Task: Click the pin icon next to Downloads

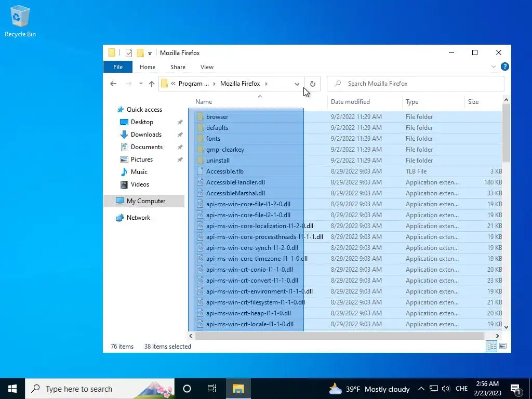Action: [180, 135]
